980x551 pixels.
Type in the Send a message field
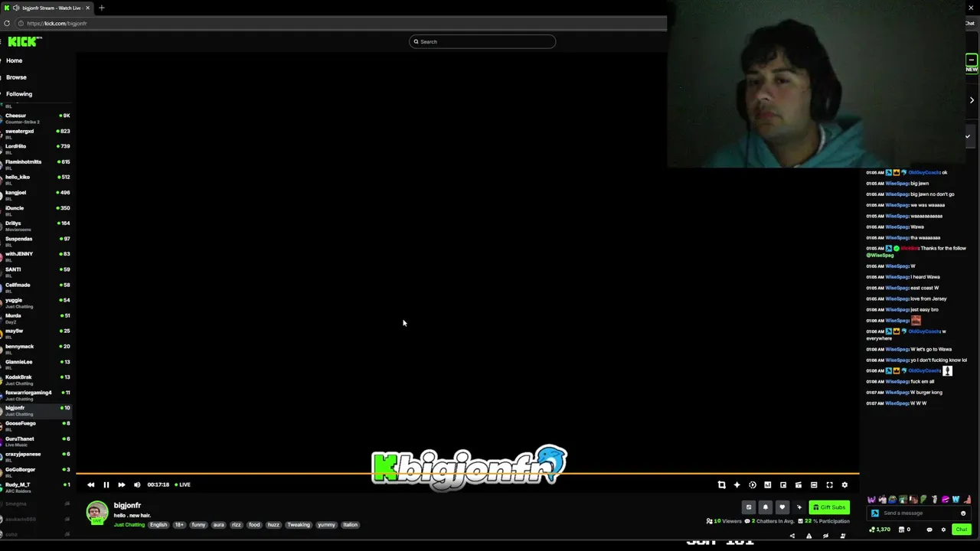pos(919,514)
